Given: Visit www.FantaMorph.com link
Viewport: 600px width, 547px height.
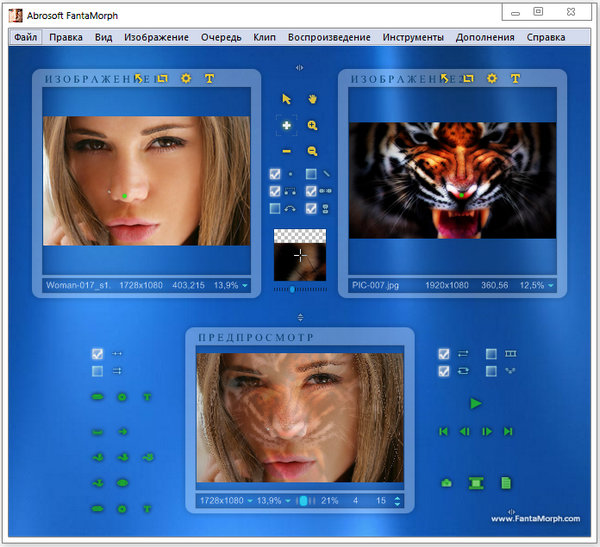Looking at the screenshot, I should 535,519.
